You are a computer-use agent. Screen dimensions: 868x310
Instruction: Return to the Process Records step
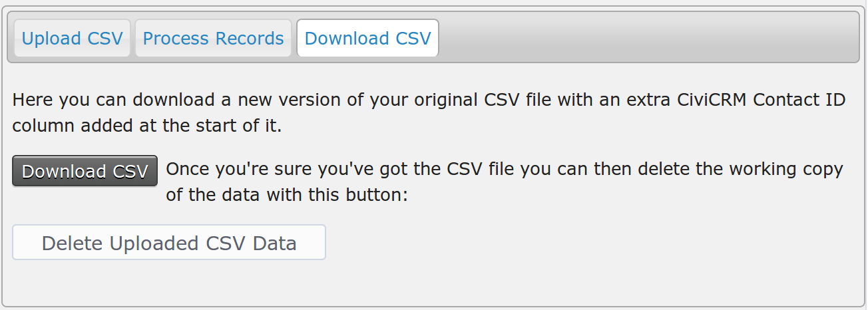tap(213, 39)
